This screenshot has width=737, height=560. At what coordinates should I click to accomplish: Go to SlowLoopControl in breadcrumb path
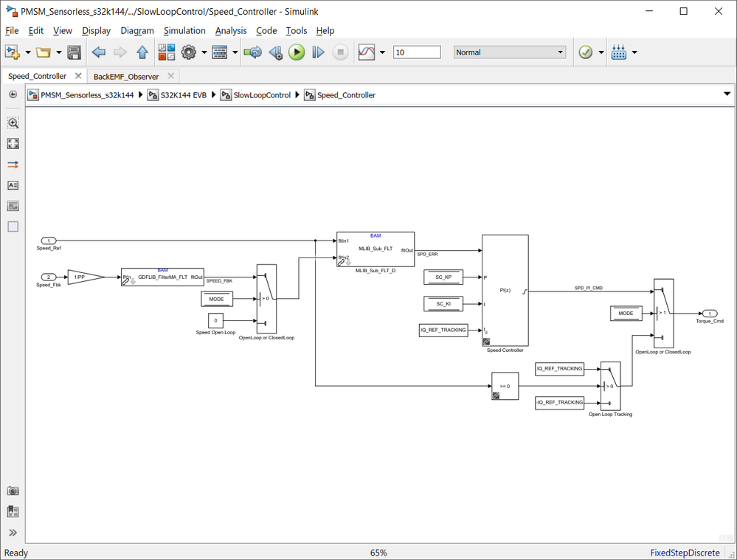(x=262, y=95)
